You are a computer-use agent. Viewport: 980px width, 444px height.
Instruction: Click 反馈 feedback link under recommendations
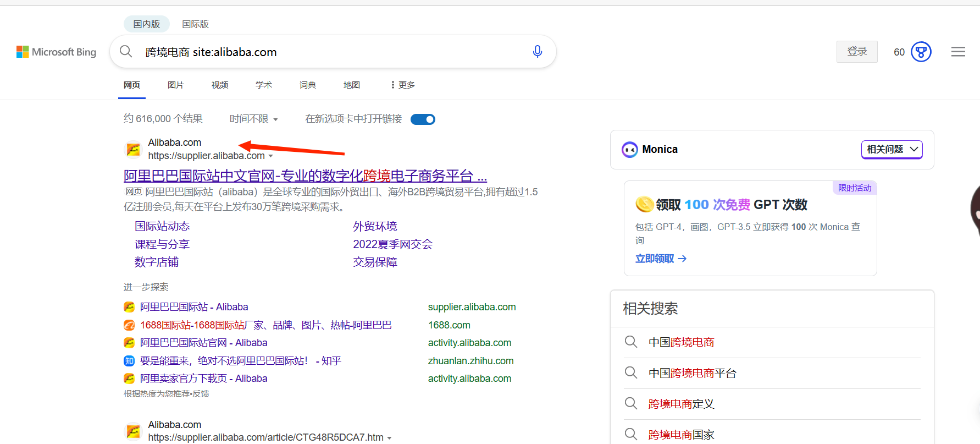pyautogui.click(x=201, y=394)
